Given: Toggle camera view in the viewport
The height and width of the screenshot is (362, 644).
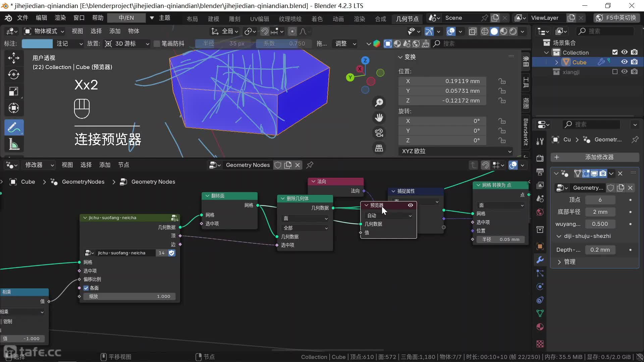Looking at the screenshot, I should [379, 133].
